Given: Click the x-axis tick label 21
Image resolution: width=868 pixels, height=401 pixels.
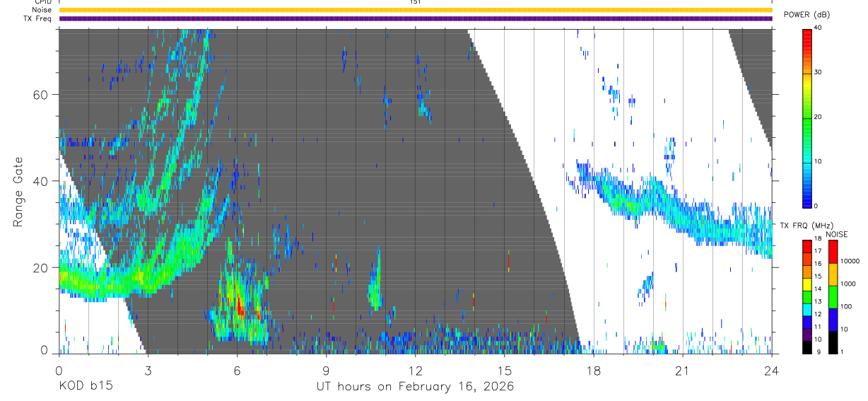Looking at the screenshot, I should tap(682, 371).
